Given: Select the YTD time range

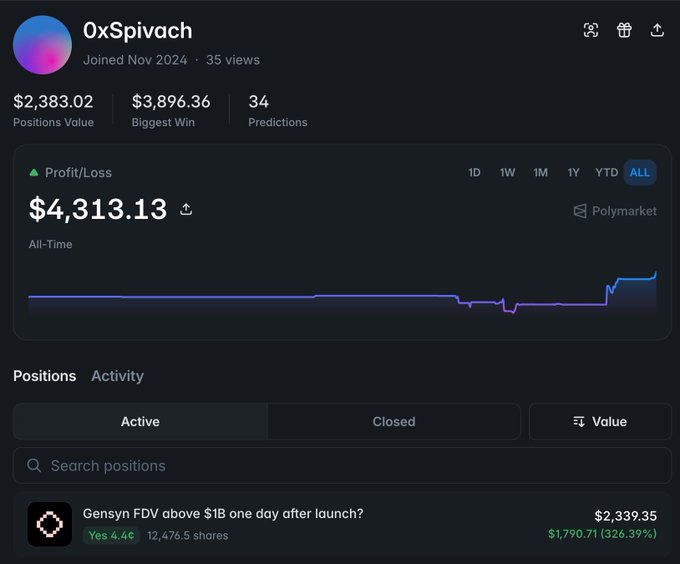Looking at the screenshot, I should [x=606, y=173].
